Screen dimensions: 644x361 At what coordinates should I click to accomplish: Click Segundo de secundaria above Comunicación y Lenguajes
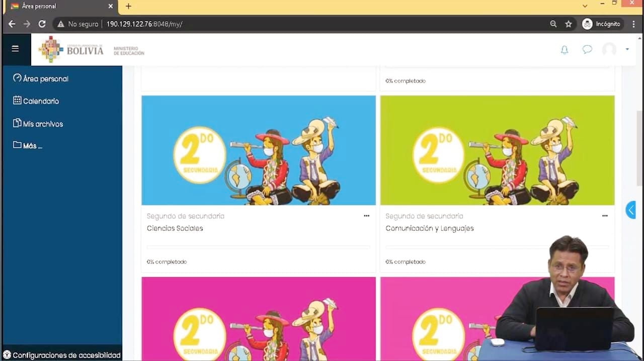[x=424, y=216]
